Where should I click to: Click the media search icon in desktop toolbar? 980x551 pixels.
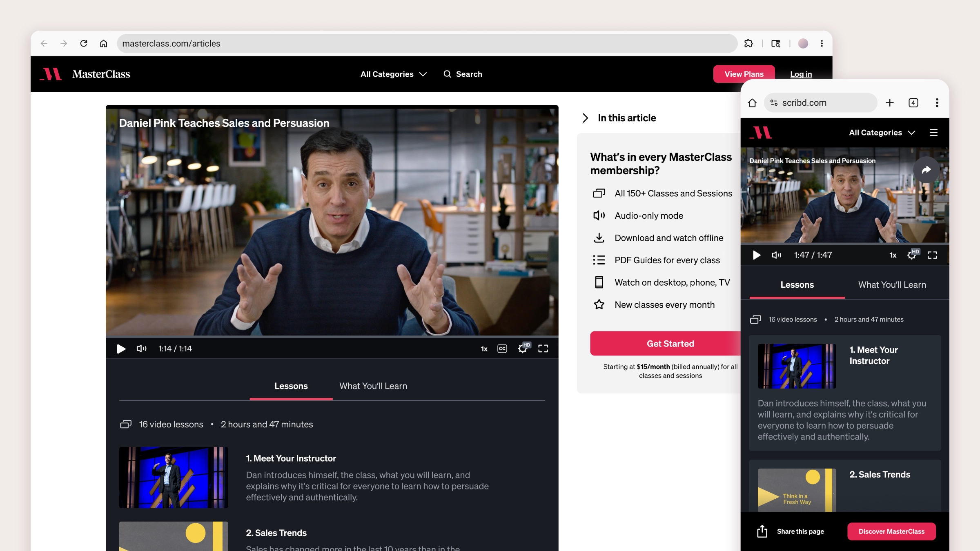point(776,43)
